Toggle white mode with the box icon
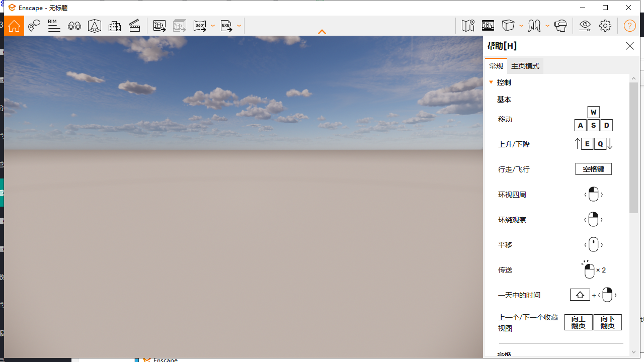 (x=509, y=26)
